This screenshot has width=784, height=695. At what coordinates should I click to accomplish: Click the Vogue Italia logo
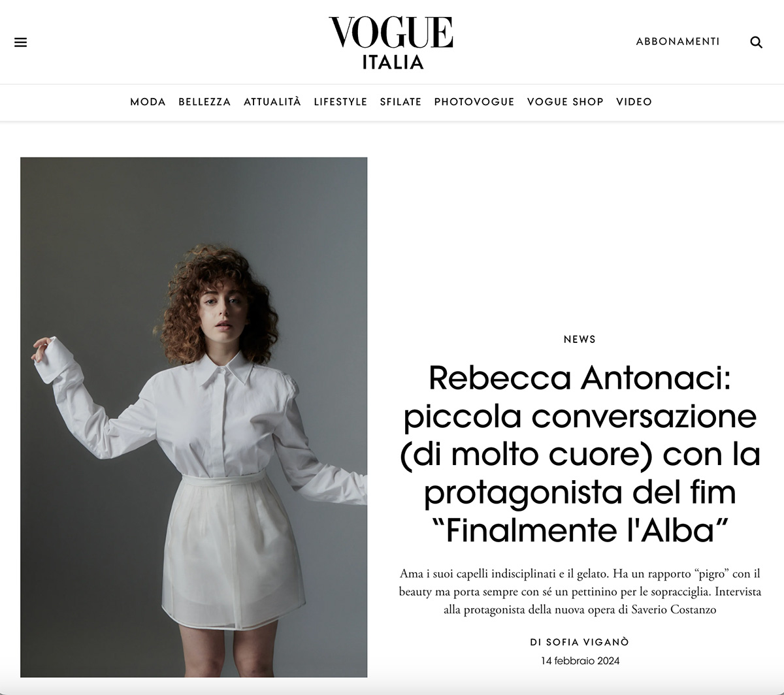pyautogui.click(x=391, y=42)
